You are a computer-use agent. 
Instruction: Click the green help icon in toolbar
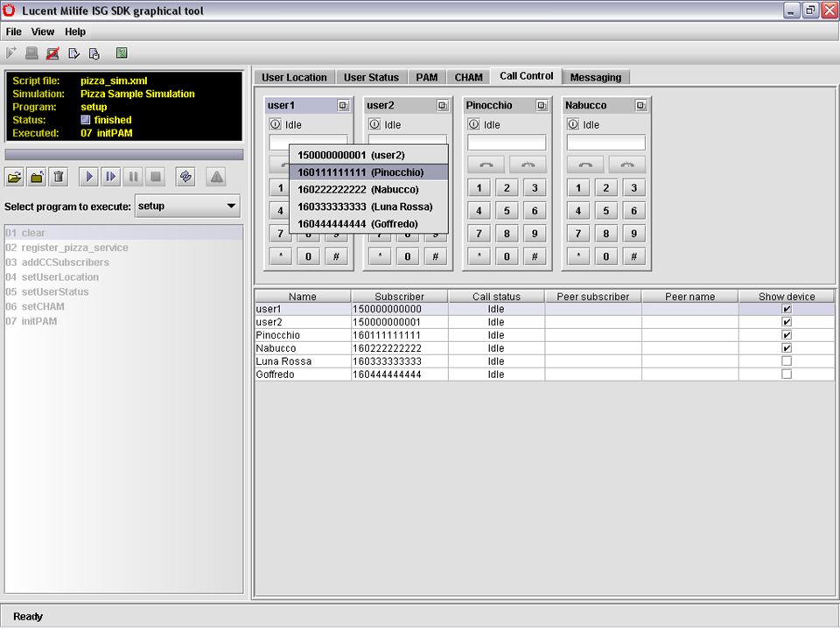pyautogui.click(x=122, y=52)
